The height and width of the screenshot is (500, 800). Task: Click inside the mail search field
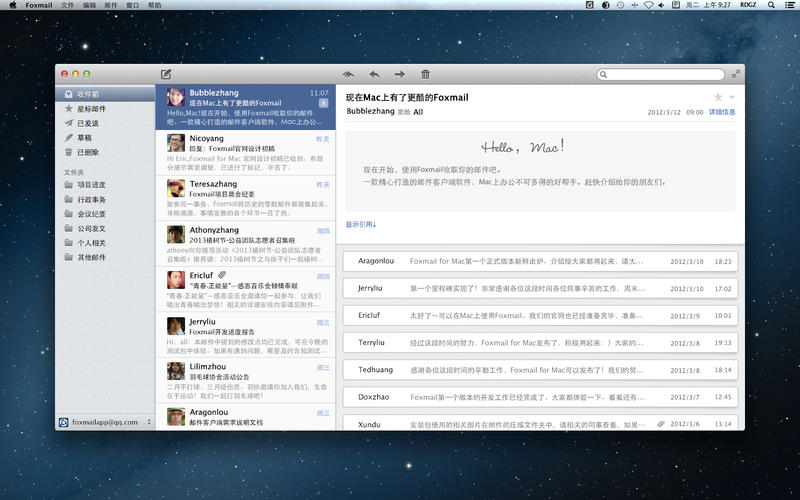661,74
